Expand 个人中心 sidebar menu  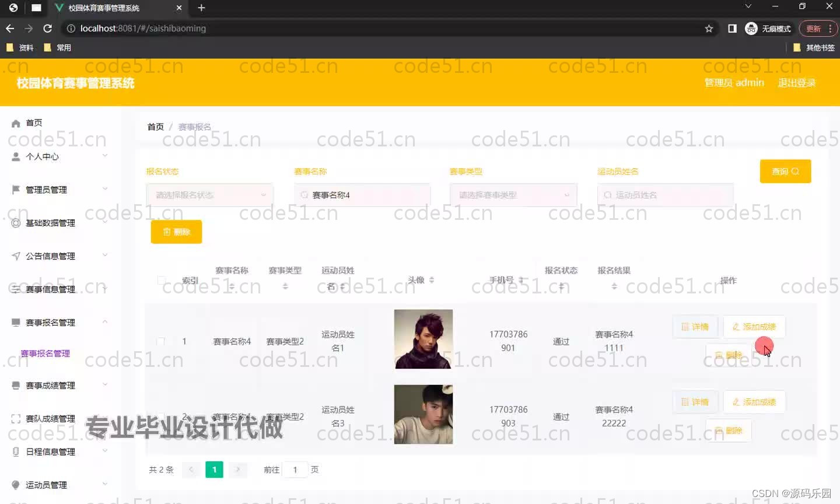coord(105,156)
